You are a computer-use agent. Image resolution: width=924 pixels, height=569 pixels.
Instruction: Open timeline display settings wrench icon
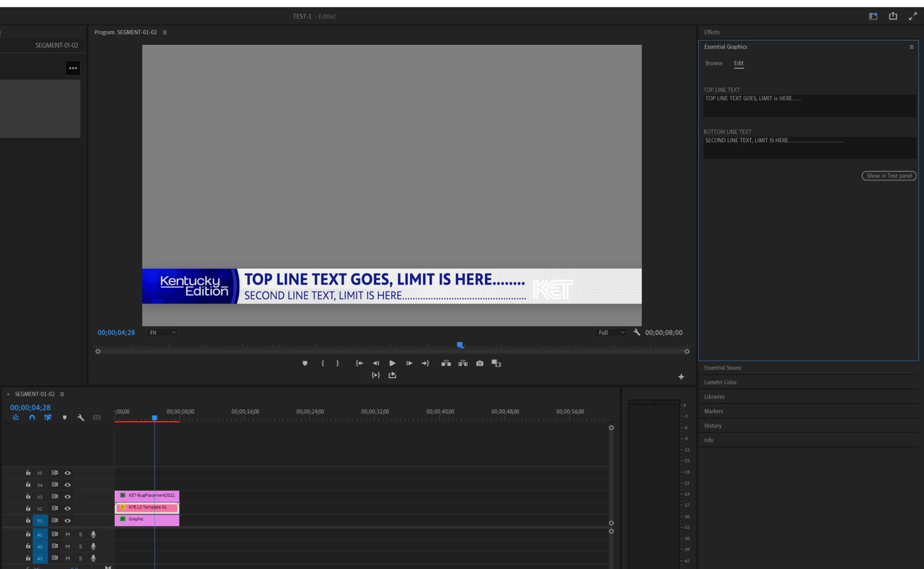click(81, 418)
